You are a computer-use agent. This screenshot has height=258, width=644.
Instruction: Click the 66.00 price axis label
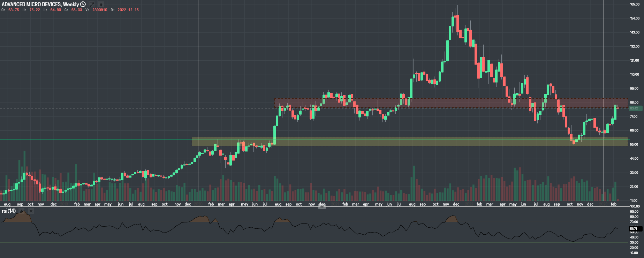coord(635,130)
